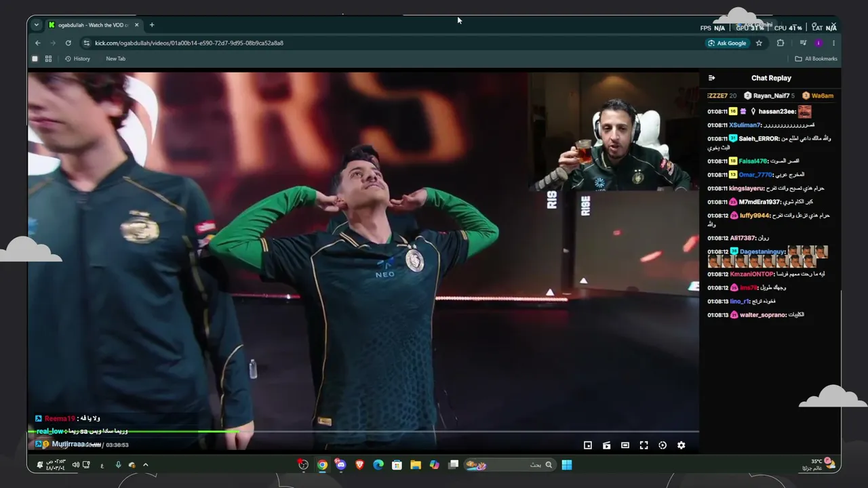Open Google Chrome from the taskbar
Viewport: 868px width, 488px height.
pyautogui.click(x=322, y=465)
